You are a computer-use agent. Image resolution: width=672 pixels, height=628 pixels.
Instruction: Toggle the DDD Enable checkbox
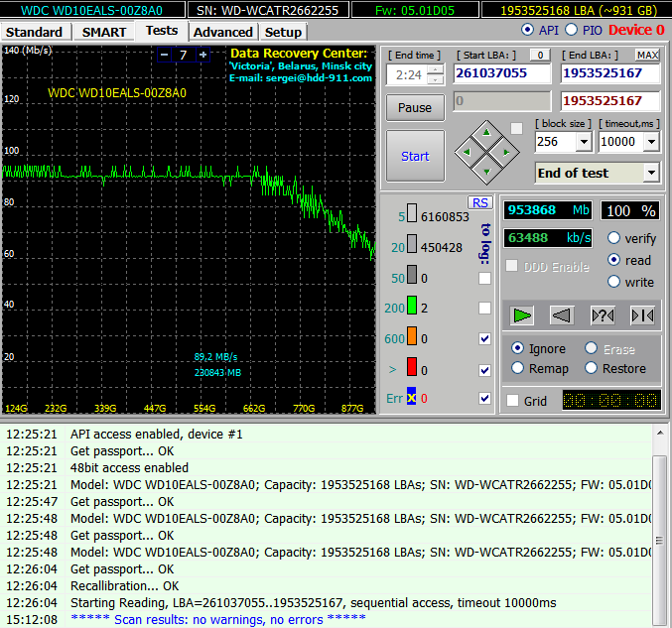[511, 266]
